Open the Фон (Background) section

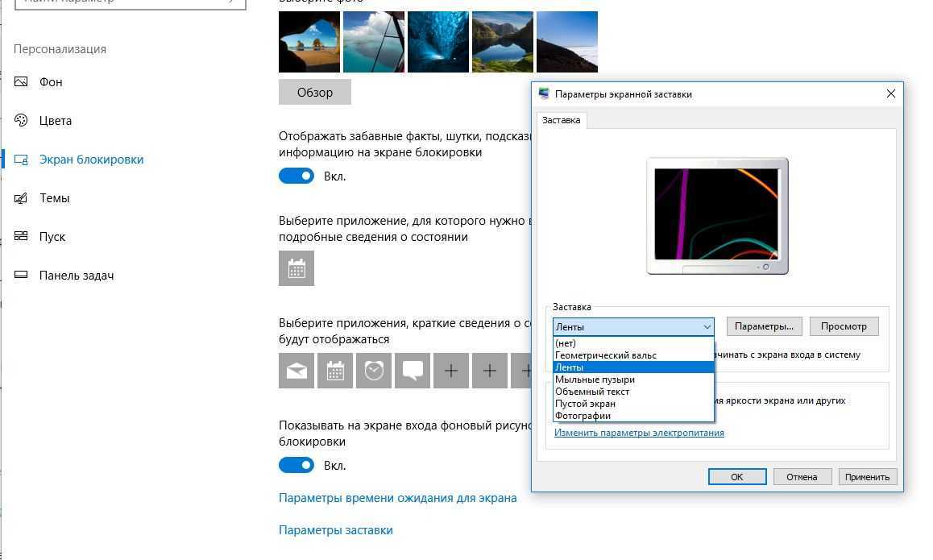point(51,82)
